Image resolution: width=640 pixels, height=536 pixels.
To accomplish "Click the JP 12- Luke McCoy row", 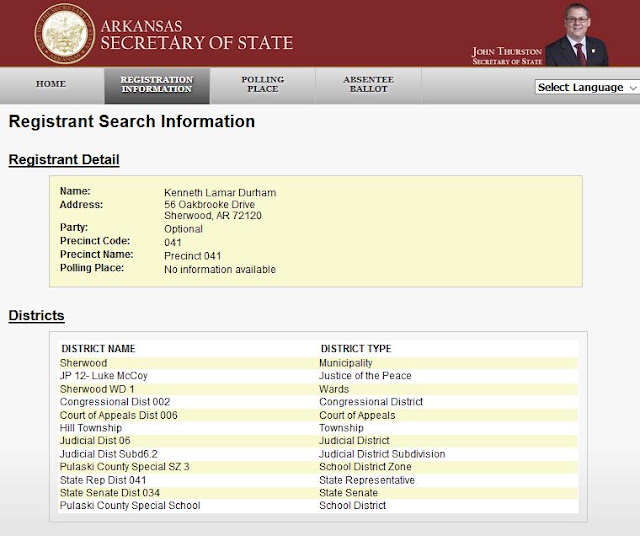I will click(318, 376).
